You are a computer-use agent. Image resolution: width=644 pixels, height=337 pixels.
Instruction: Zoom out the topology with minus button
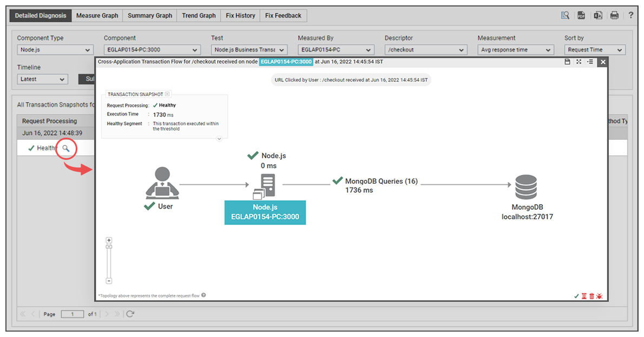109,281
